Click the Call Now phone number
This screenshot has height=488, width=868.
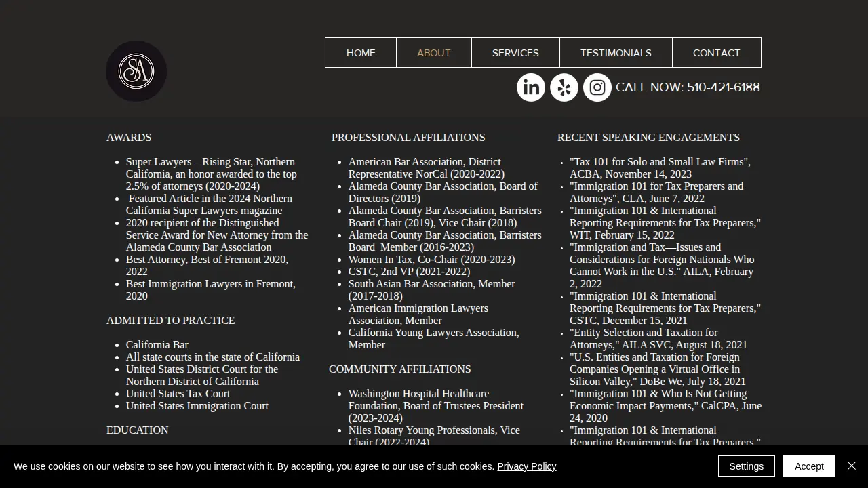pyautogui.click(x=688, y=87)
